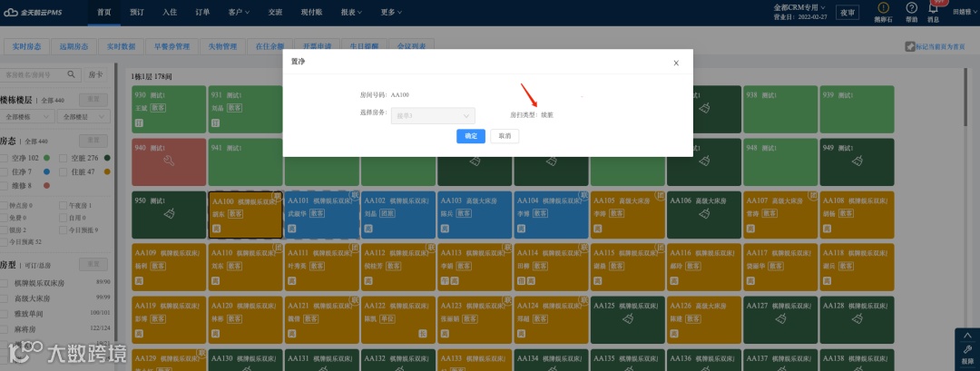Viewport: 980px width, 371px height.
Task: Check the 高级大床房 room type box
Action: click(x=5, y=298)
